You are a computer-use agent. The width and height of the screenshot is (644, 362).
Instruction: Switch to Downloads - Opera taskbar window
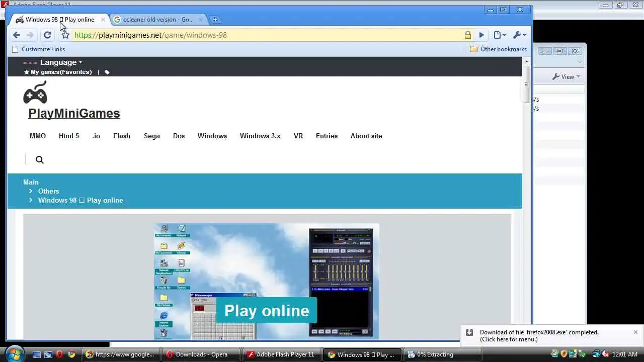tap(201, 354)
